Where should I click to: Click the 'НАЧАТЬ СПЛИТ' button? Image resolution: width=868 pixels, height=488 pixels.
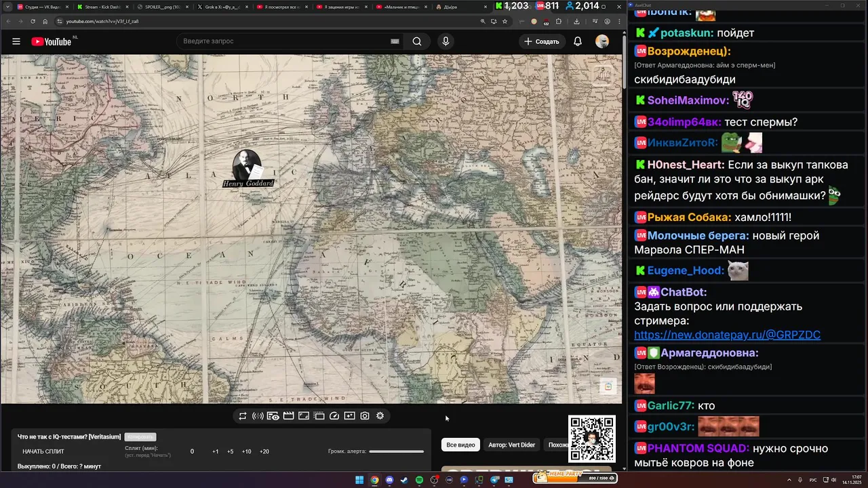(x=43, y=451)
